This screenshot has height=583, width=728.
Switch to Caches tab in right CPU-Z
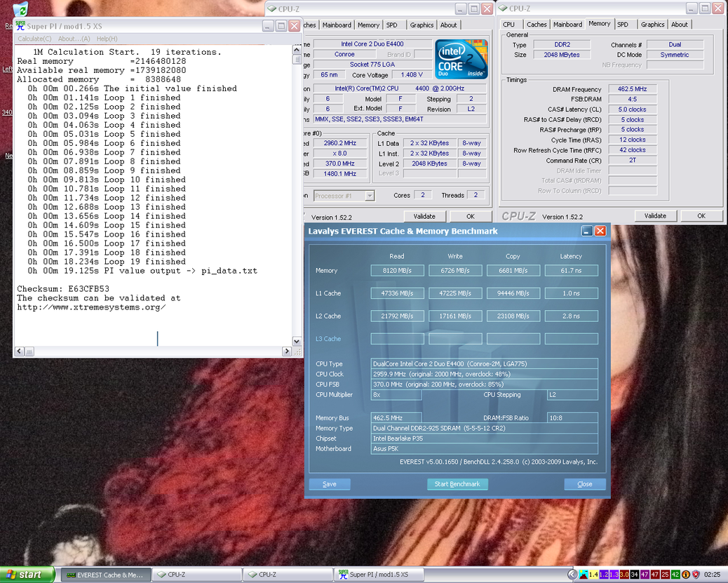pos(537,25)
